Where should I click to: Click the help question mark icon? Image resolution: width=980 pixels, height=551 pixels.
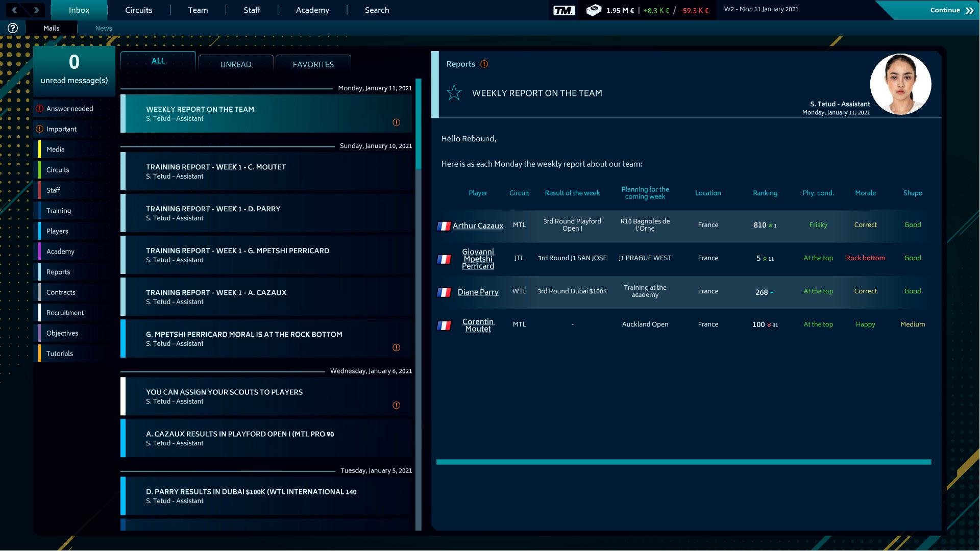(x=13, y=28)
